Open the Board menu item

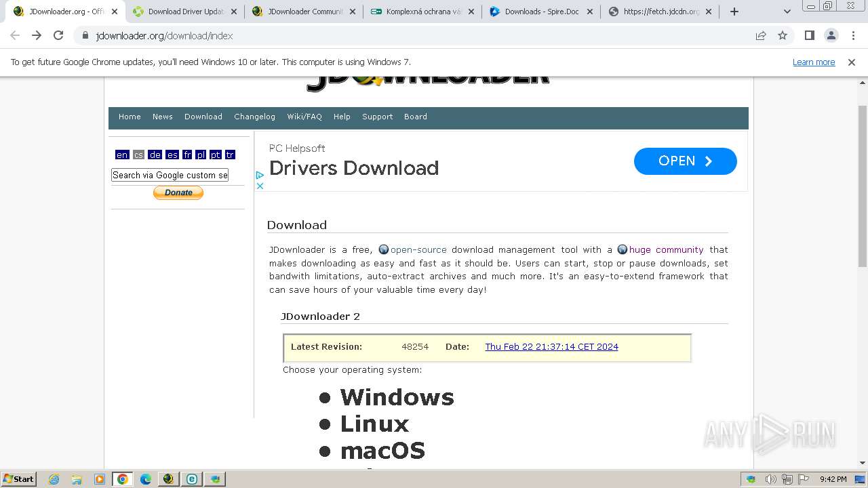tap(416, 117)
